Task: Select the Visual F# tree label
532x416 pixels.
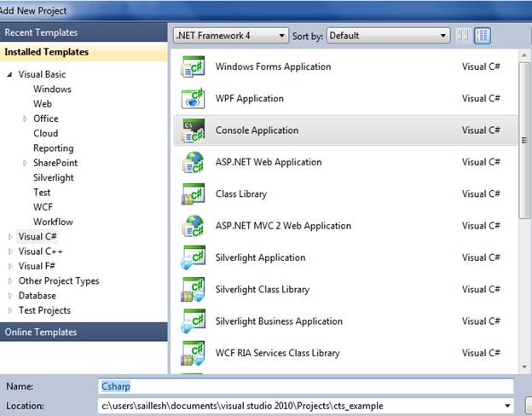Action: tap(37, 266)
